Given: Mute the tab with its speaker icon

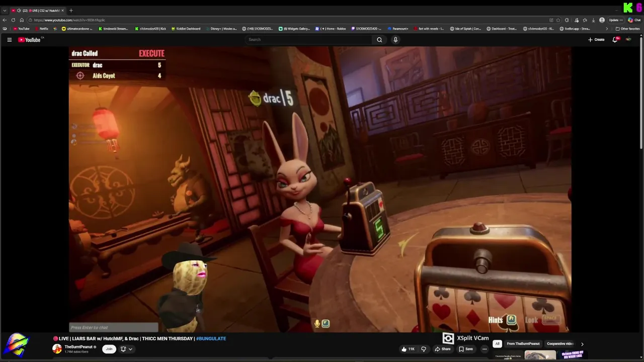Looking at the screenshot, I should (19, 11).
